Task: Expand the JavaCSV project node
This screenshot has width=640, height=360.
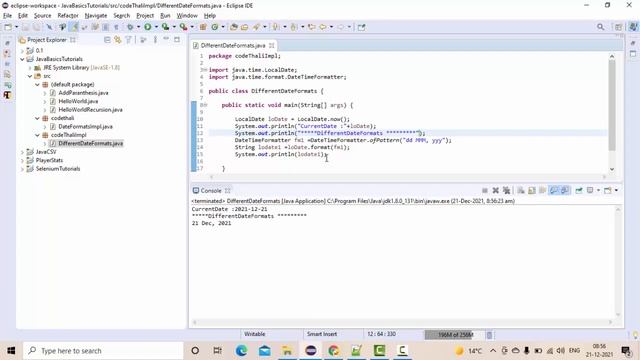Action: pyautogui.click(x=22, y=152)
